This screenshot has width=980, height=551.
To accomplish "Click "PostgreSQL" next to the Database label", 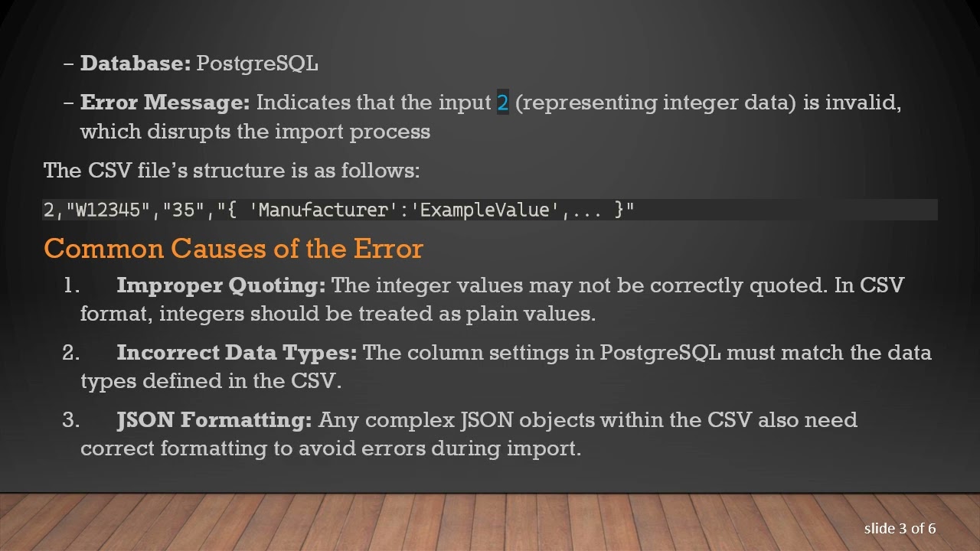I will click(257, 64).
